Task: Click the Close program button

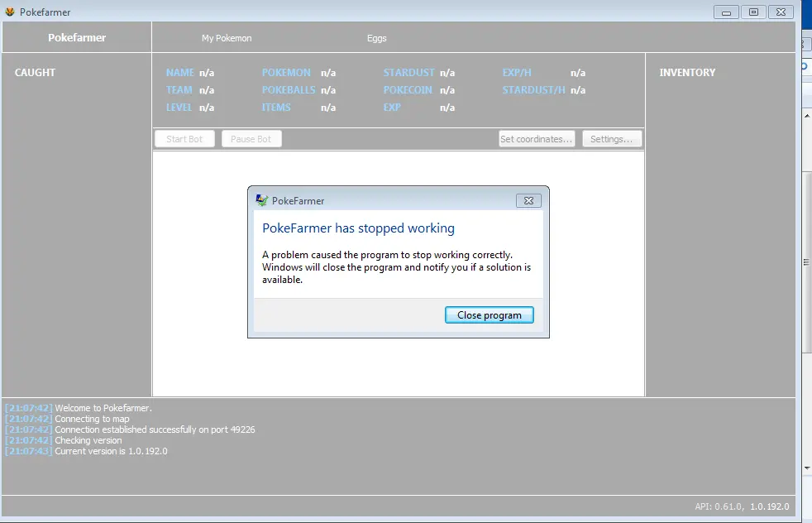Action: point(489,315)
